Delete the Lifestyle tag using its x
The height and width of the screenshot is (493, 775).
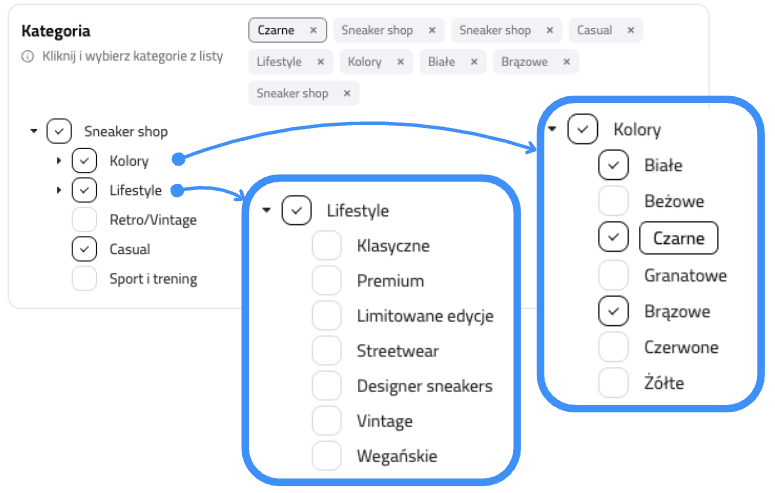click(320, 62)
